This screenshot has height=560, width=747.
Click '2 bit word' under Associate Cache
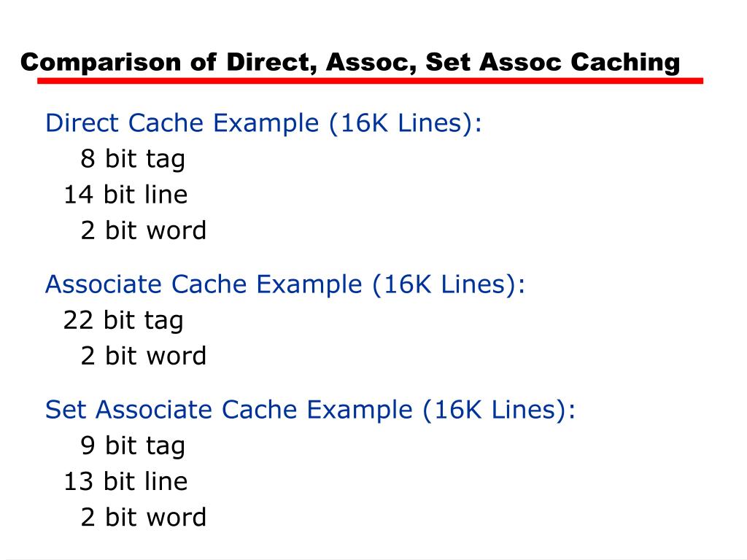(x=144, y=356)
